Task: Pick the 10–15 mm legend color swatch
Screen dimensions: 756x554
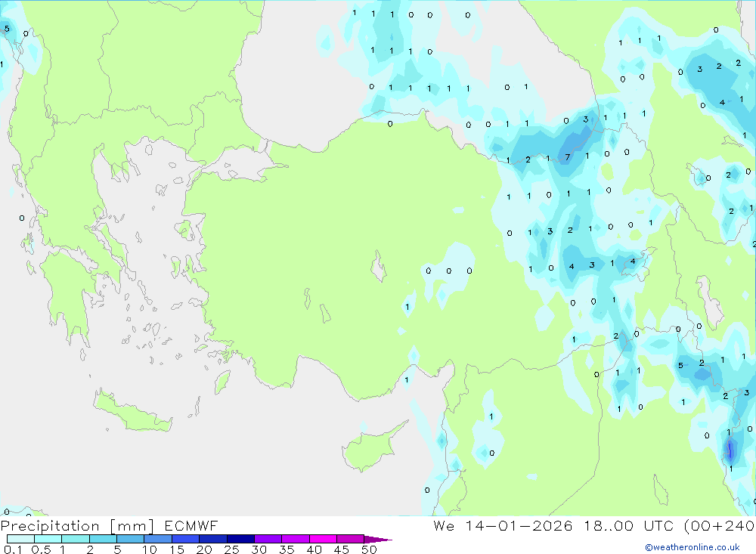Action: [x=158, y=539]
